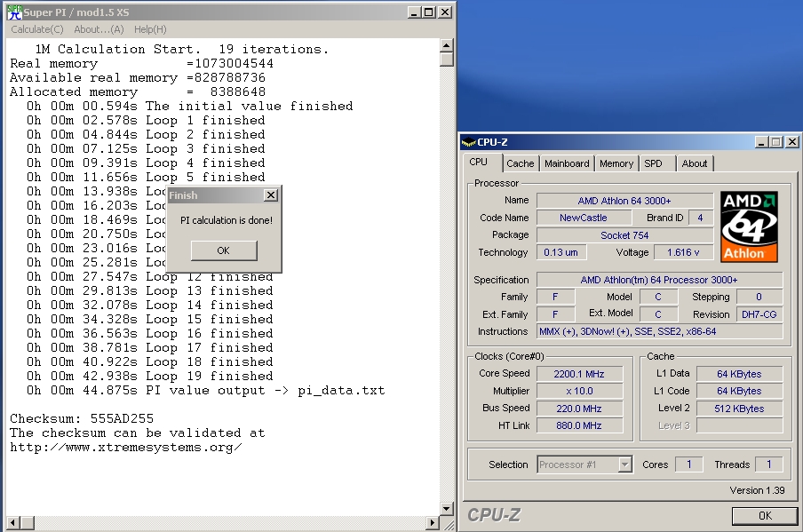Image resolution: width=803 pixels, height=532 pixels.
Task: Open the Calculate(C) menu
Action: (x=37, y=29)
